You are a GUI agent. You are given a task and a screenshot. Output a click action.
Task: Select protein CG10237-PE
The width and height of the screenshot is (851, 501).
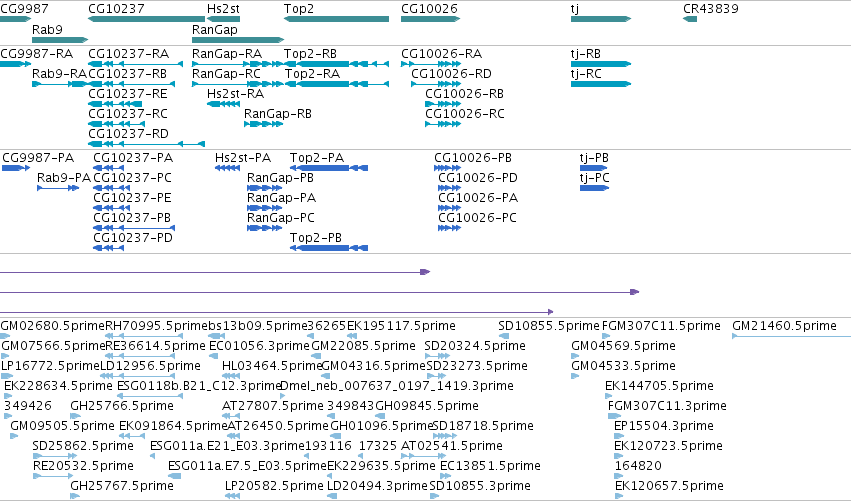click(x=111, y=208)
